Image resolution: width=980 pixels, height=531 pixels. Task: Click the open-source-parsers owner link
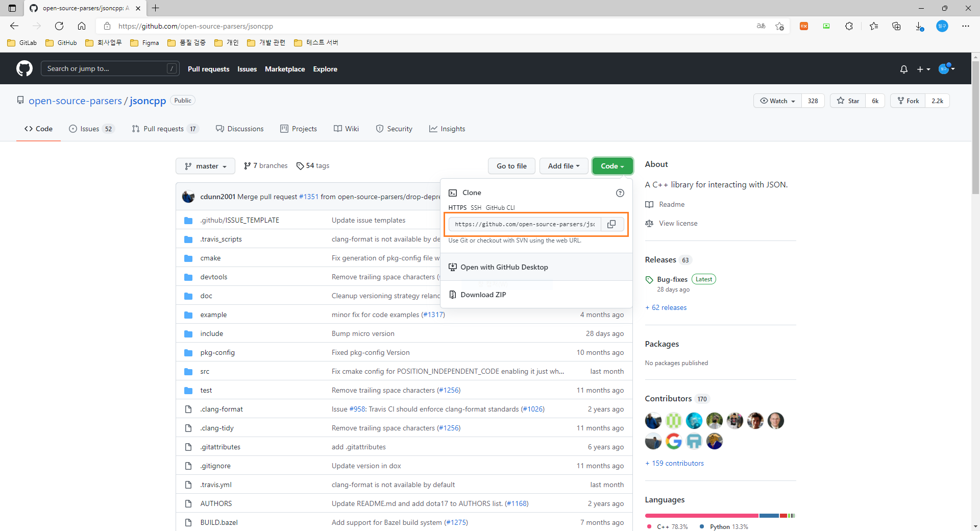[x=75, y=101]
